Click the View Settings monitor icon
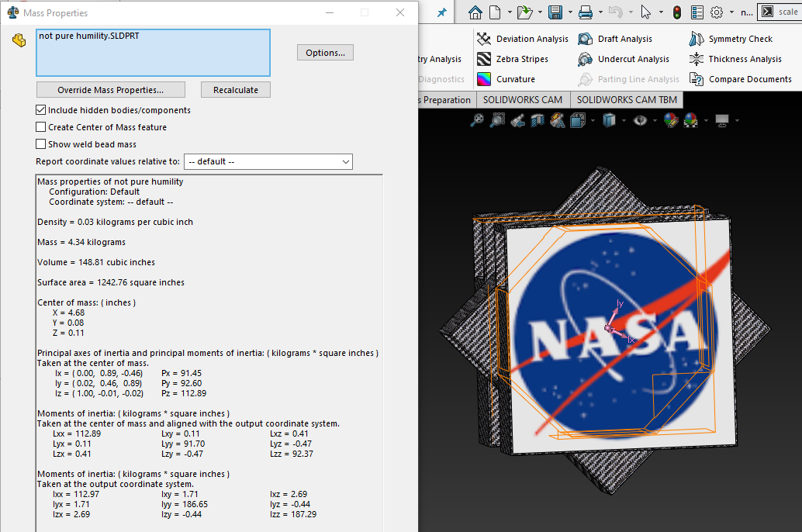The image size is (802, 532). (721, 121)
